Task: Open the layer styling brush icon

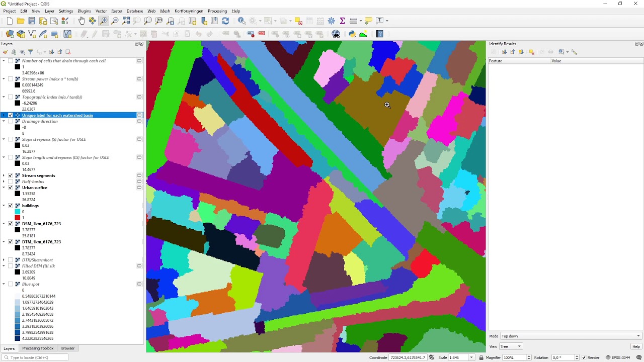Action: tap(6, 52)
